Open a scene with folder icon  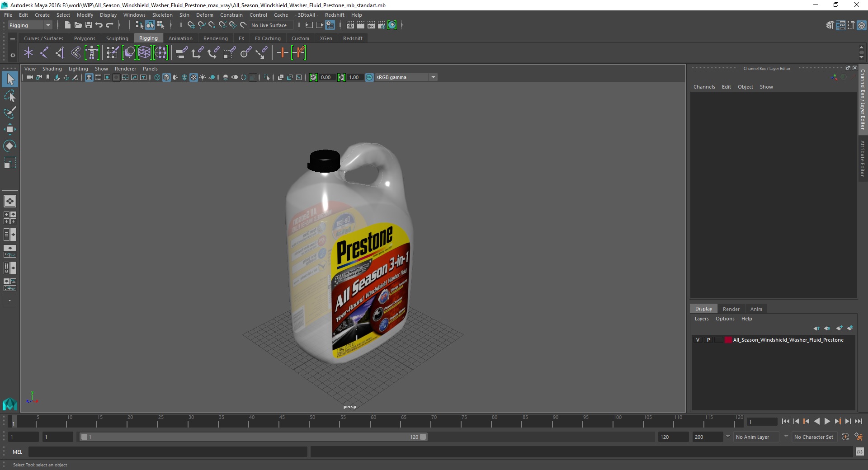(78, 25)
